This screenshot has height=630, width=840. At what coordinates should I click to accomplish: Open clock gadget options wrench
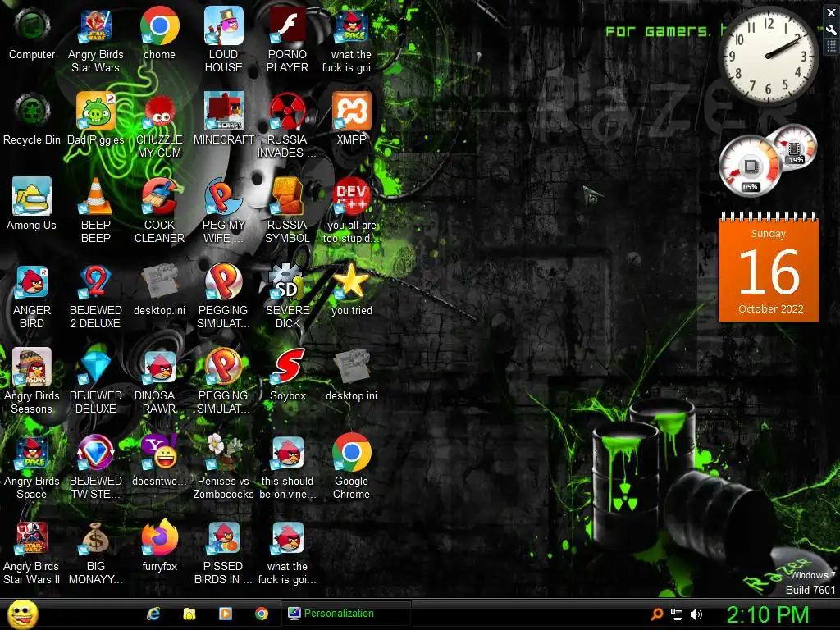(x=832, y=30)
